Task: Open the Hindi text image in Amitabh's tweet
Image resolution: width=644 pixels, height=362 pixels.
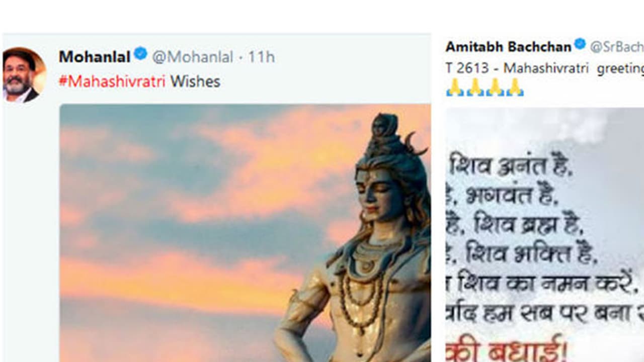Action: [545, 235]
